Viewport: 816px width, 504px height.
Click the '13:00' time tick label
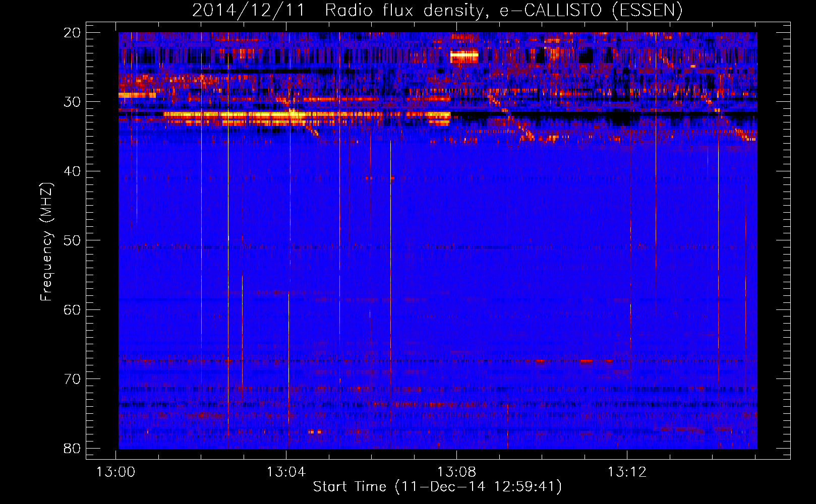click(x=116, y=472)
